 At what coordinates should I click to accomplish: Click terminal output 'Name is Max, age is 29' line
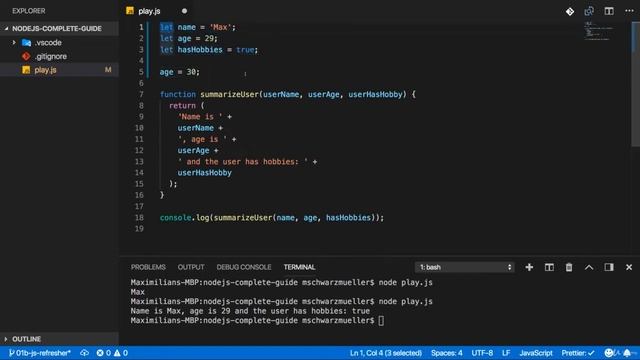tap(250, 311)
